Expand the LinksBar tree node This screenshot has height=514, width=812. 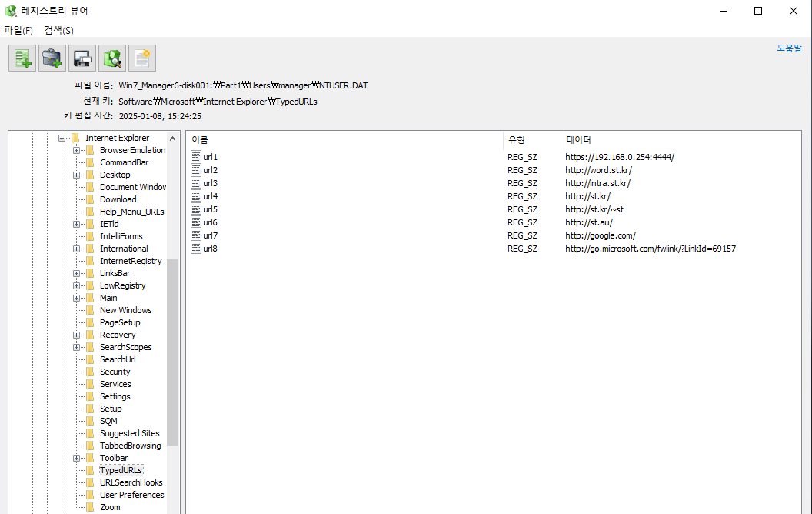pyautogui.click(x=76, y=274)
